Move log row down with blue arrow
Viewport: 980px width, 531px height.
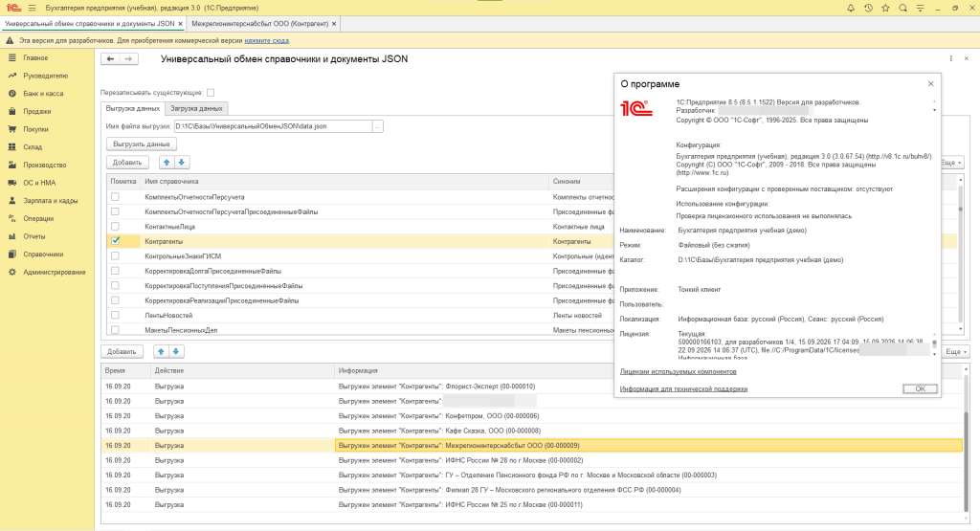[x=176, y=352]
